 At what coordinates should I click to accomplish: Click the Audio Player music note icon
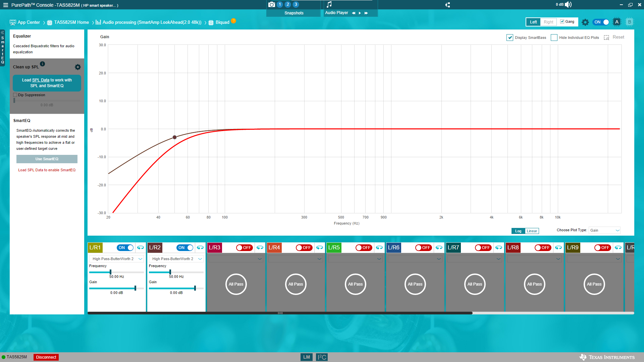point(329,4)
